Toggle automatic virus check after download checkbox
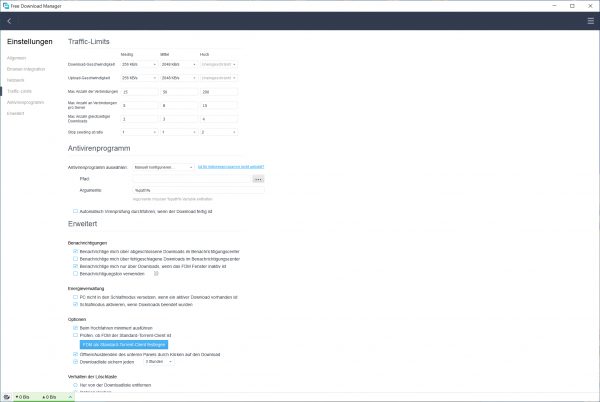This screenshot has height=402, width=600. 75,211
